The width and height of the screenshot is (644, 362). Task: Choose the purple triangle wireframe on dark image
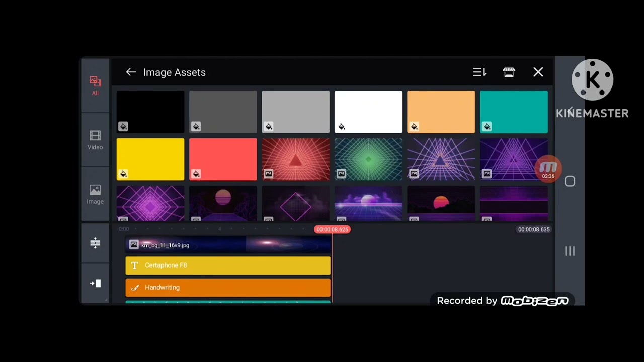(x=441, y=159)
